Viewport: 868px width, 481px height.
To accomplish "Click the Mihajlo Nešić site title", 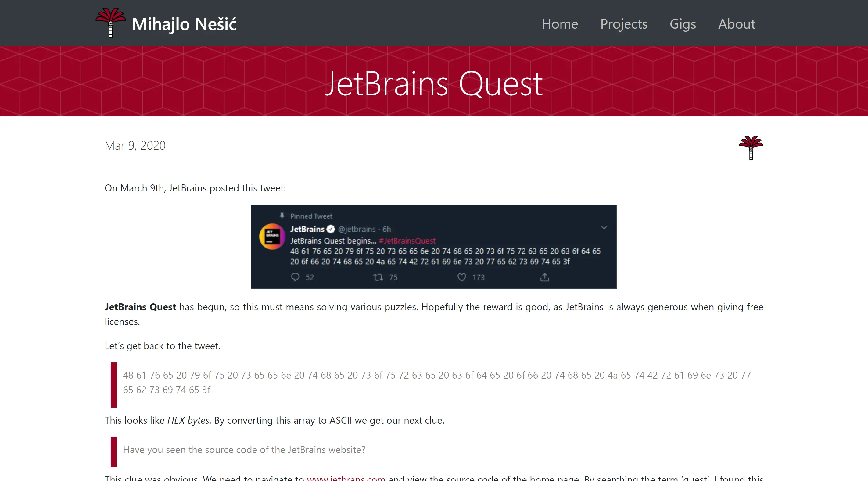I will [184, 24].
